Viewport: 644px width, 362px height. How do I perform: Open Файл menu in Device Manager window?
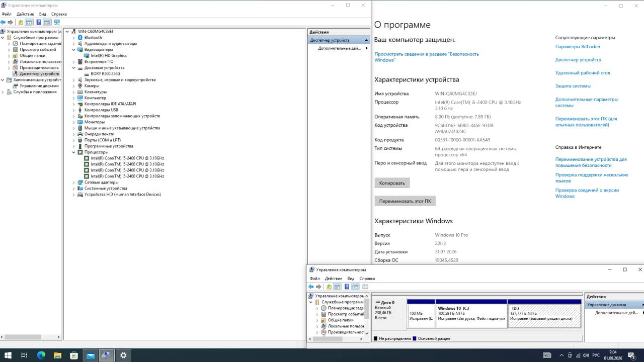pyautogui.click(x=7, y=14)
